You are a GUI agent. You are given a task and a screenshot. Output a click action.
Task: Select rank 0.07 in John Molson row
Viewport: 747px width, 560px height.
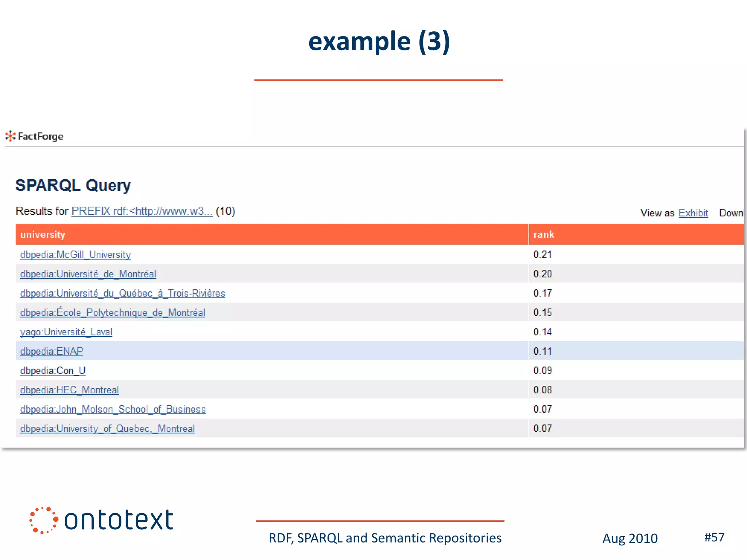tap(542, 409)
